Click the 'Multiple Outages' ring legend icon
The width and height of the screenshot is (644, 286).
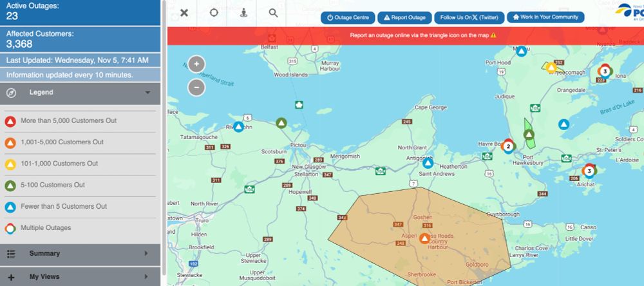10,229
